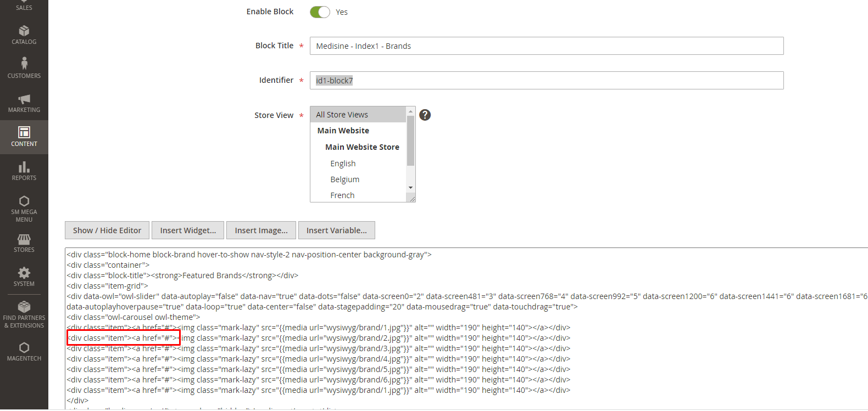Select All Store Views option
The image size is (868, 411).
358,115
